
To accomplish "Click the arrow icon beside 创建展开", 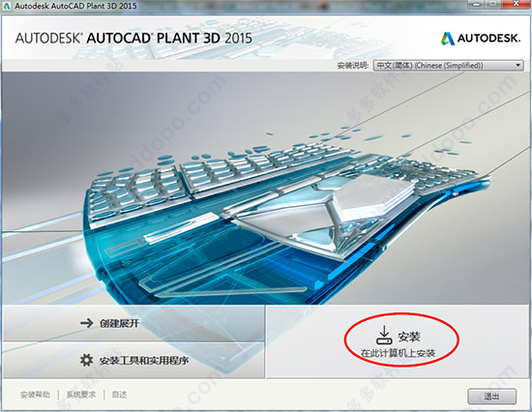I will tap(87, 323).
